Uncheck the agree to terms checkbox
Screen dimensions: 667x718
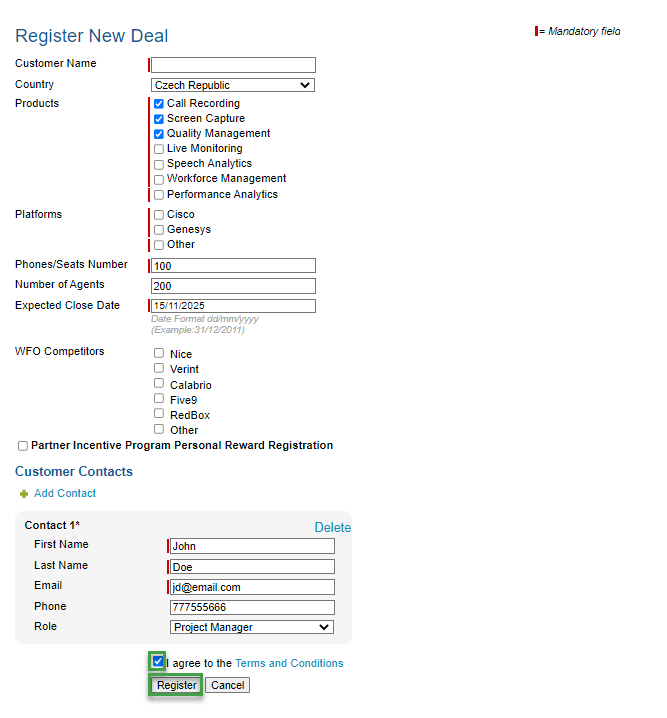tap(158, 662)
